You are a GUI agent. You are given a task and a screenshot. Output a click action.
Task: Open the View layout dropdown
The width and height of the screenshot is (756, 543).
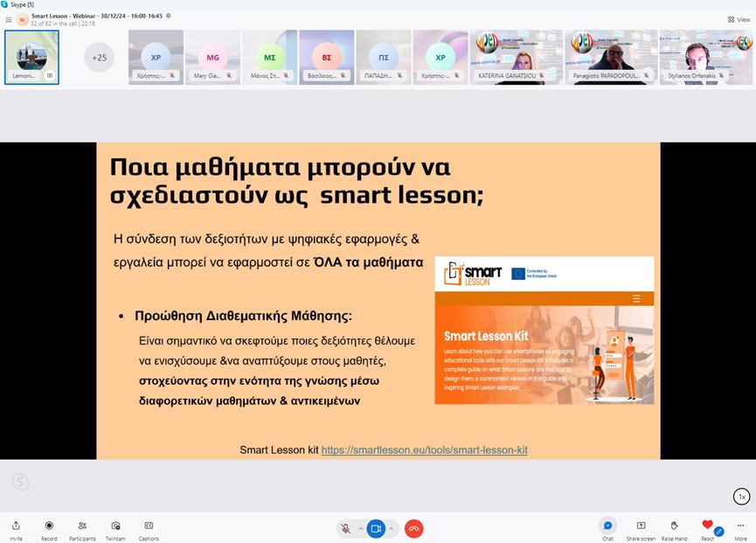pyautogui.click(x=737, y=18)
